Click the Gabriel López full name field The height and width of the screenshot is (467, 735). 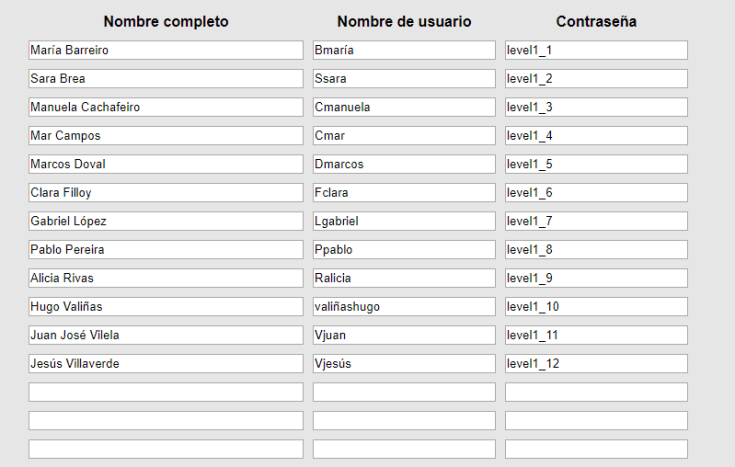pyautogui.click(x=165, y=221)
